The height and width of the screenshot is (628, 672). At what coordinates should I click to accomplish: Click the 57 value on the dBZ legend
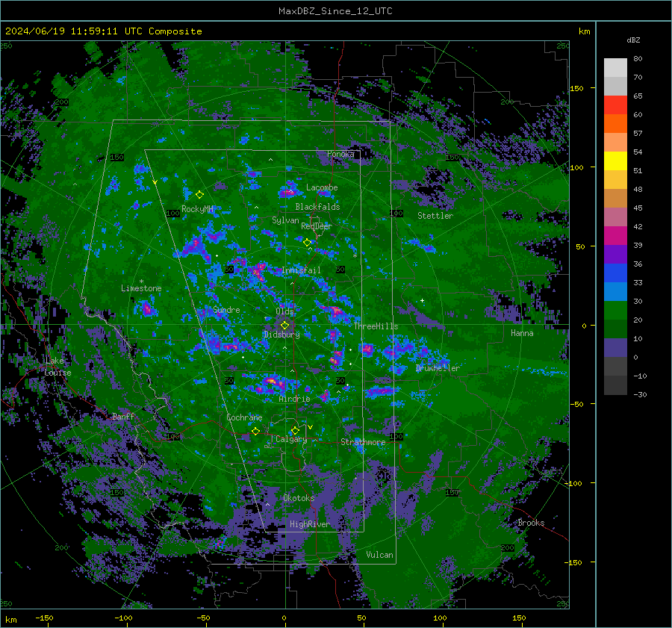(x=638, y=134)
